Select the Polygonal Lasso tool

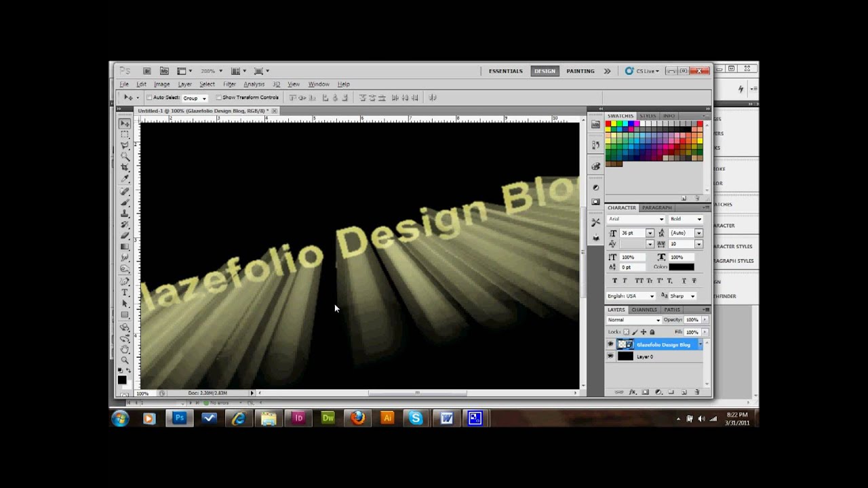click(x=125, y=146)
